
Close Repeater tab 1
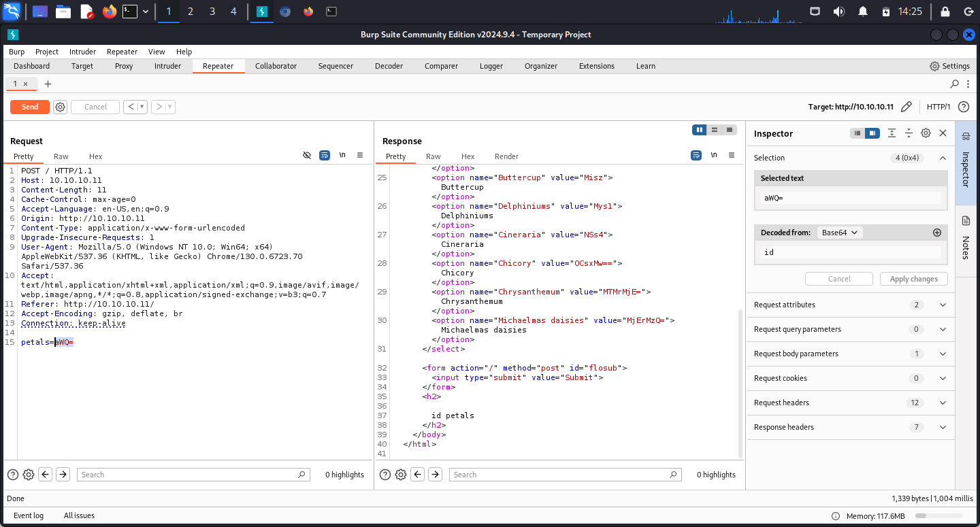pos(26,84)
